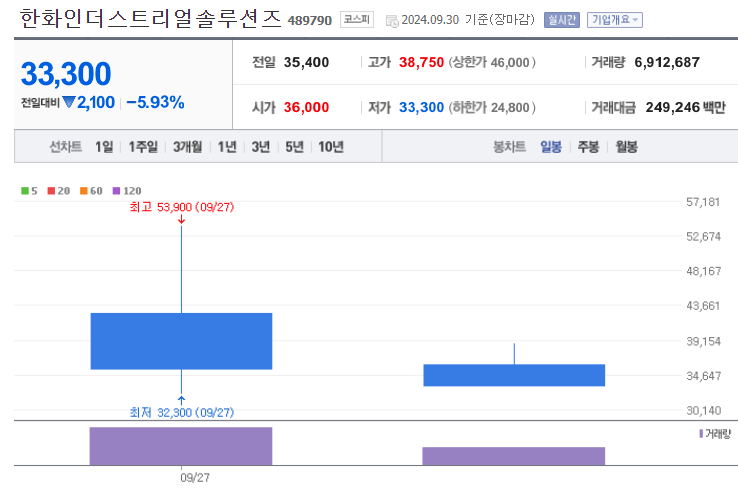Click the 저가 value 33,300
The width and height of the screenshot is (738, 489).
pyautogui.click(x=421, y=107)
